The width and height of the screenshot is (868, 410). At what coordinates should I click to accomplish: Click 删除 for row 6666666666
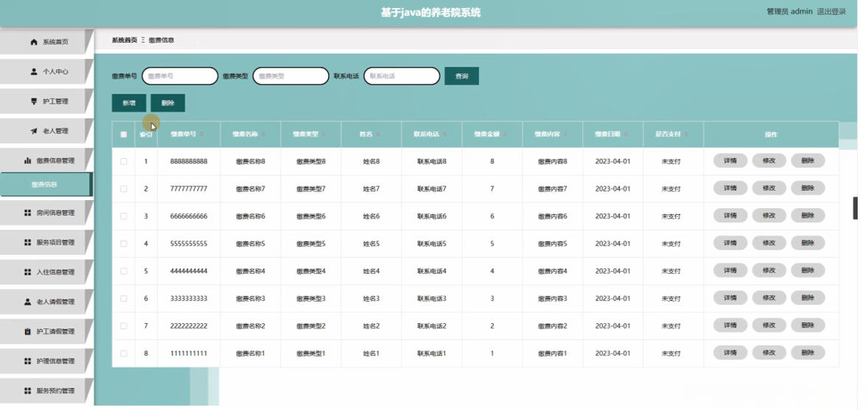[808, 215]
